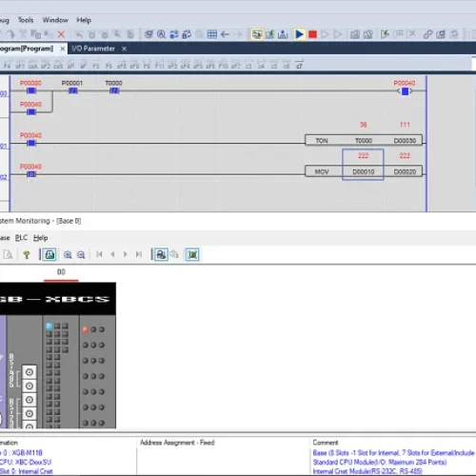Select the D00020 operand in the MOV block

click(405, 171)
